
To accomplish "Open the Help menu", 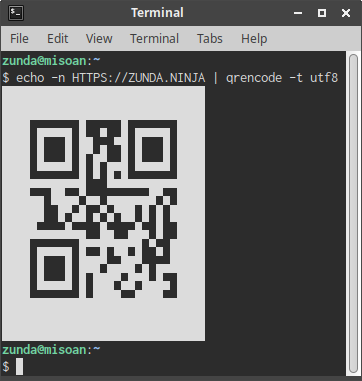I will coord(254,39).
